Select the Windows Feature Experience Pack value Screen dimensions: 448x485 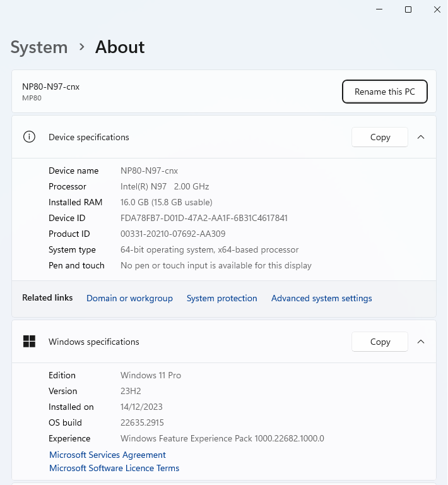pyautogui.click(x=222, y=438)
